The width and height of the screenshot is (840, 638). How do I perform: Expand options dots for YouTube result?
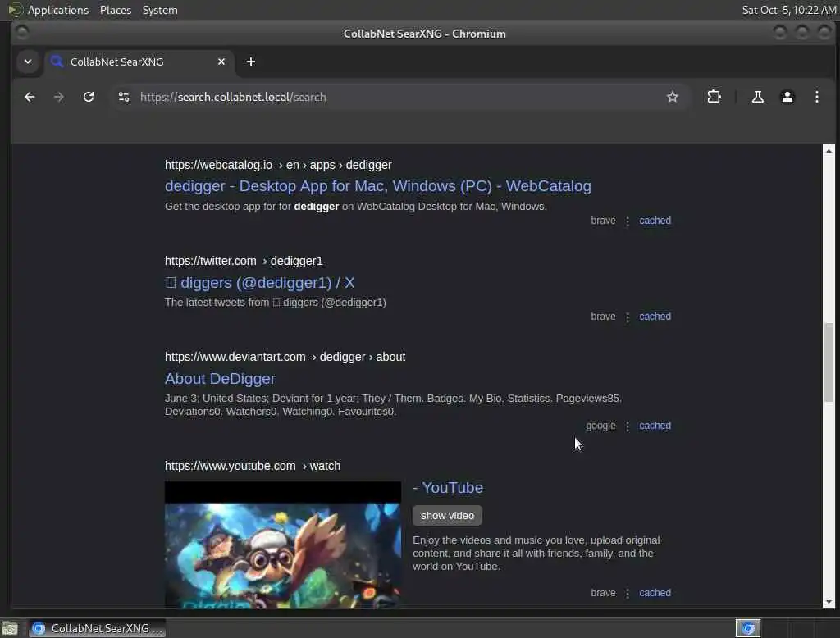point(628,593)
